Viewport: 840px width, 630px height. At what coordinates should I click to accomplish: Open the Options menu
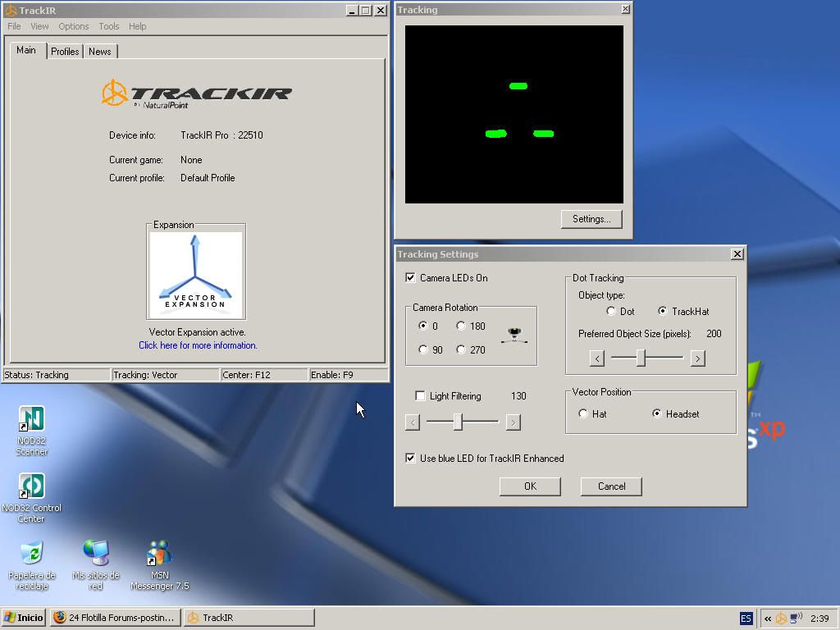click(x=73, y=26)
